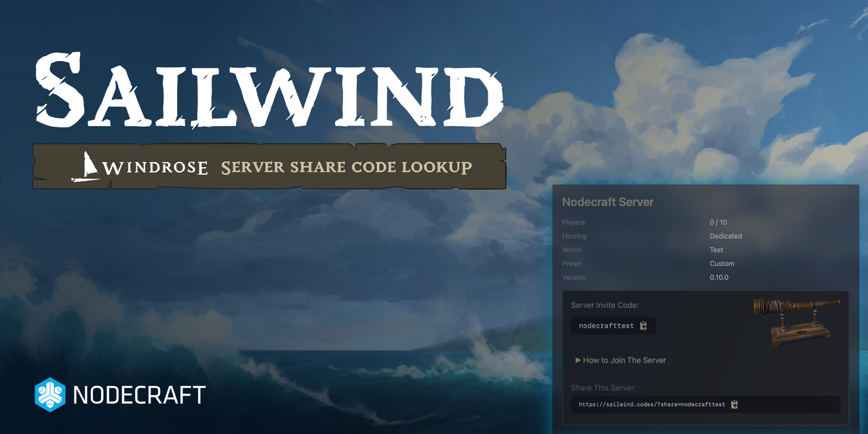Image resolution: width=868 pixels, height=434 pixels.
Task: Click the Windrose wordmark text
Action: pyautogui.click(x=156, y=167)
